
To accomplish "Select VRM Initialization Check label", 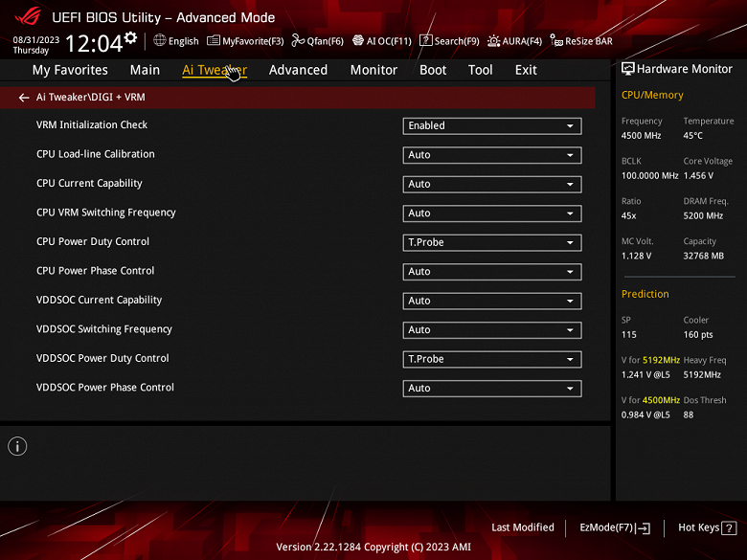I will pyautogui.click(x=92, y=124).
